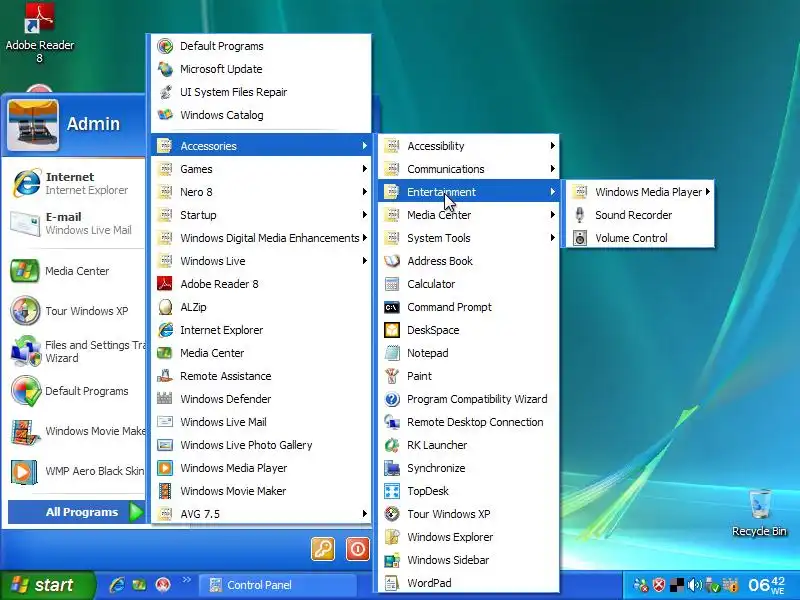Click the All Programs button

coord(77,512)
